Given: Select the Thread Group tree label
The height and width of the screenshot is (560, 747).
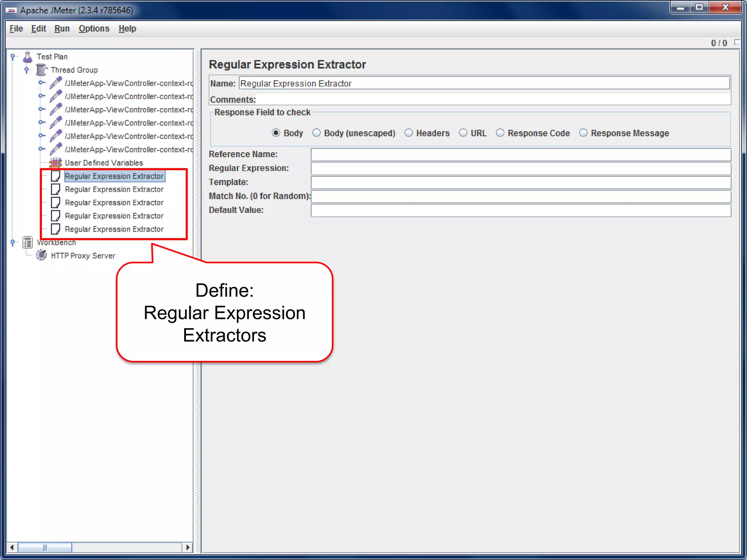Looking at the screenshot, I should pos(74,70).
